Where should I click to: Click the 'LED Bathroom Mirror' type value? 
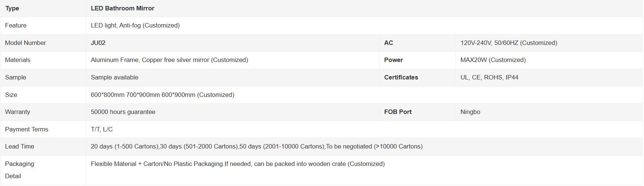pyautogui.click(x=122, y=8)
